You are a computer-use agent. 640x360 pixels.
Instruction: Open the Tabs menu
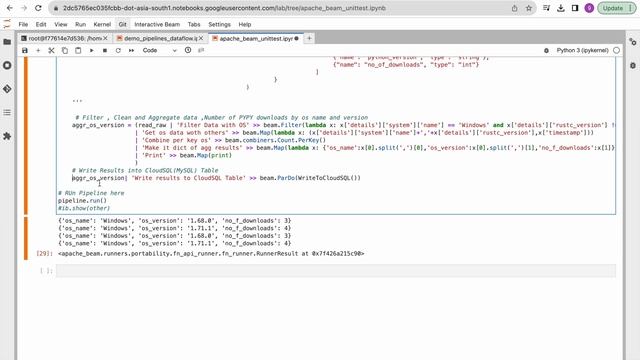(194, 24)
